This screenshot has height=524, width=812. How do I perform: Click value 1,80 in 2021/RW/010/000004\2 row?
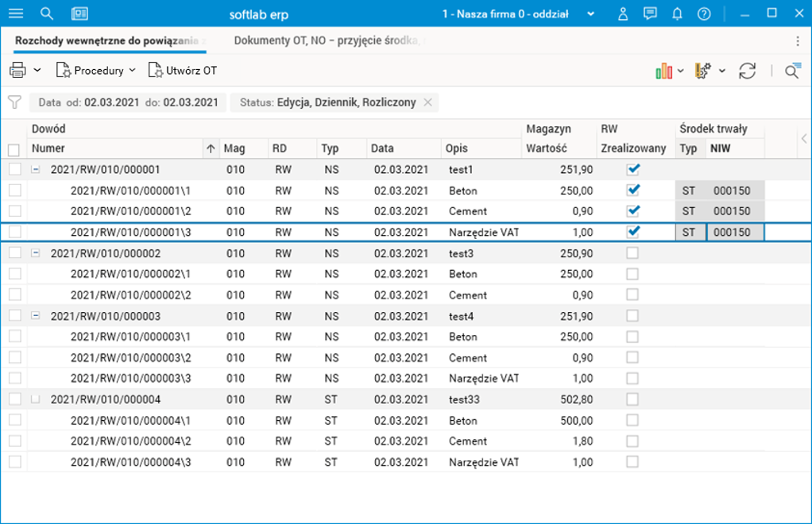[x=583, y=441]
